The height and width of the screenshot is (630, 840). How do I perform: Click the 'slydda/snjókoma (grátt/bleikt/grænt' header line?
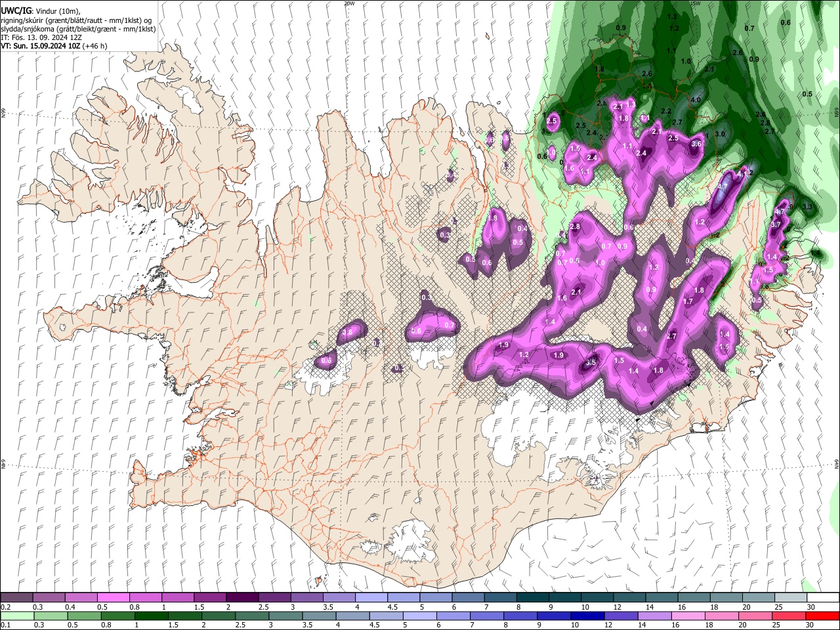79,29
